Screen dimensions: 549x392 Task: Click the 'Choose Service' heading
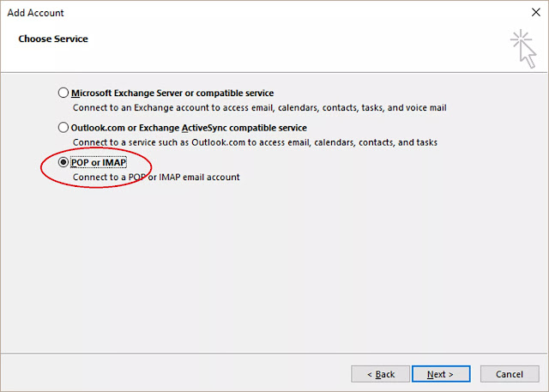[53, 39]
